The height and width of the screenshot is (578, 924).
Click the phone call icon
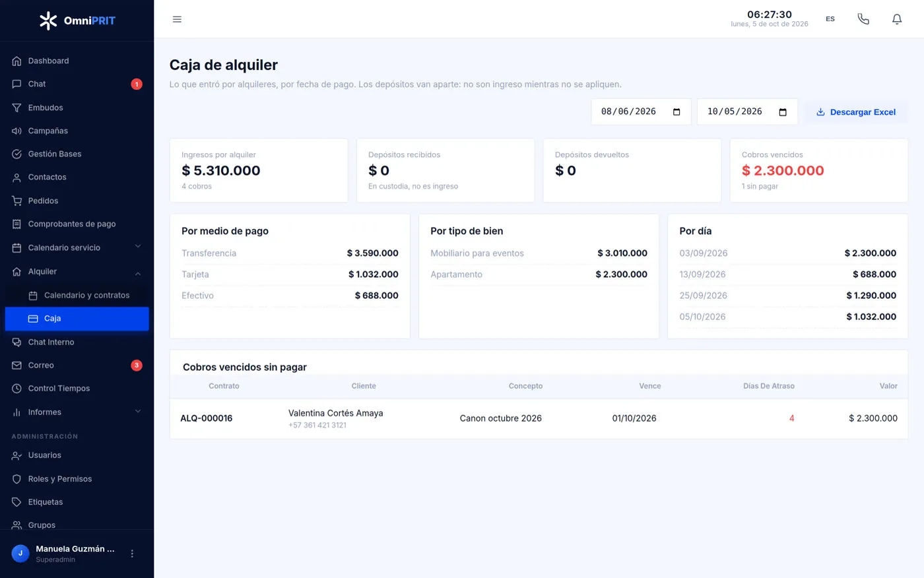[863, 19]
